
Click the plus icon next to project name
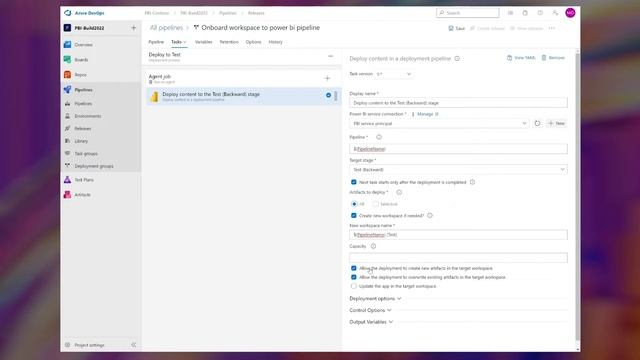133,28
